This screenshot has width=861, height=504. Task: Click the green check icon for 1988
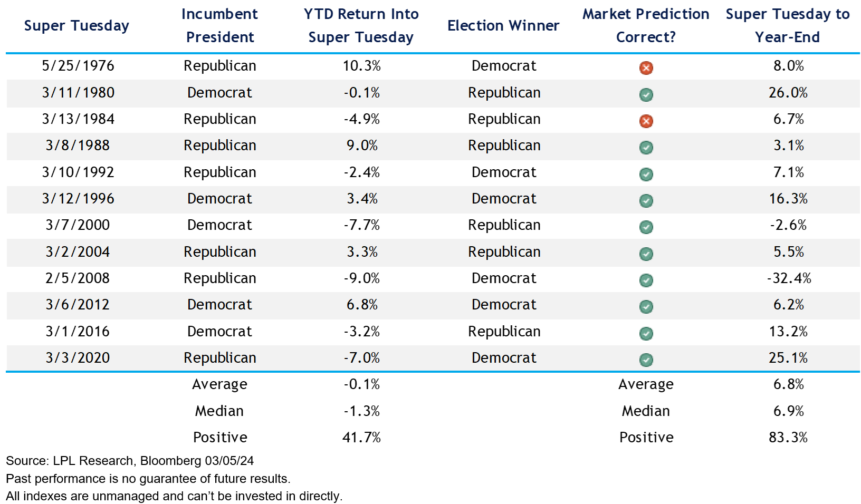646,147
